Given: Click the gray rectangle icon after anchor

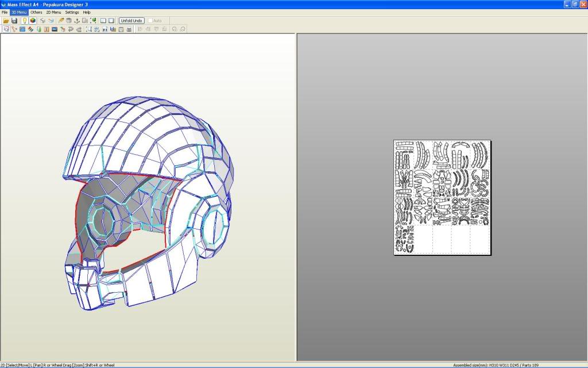Looking at the screenshot, I should click(x=85, y=21).
